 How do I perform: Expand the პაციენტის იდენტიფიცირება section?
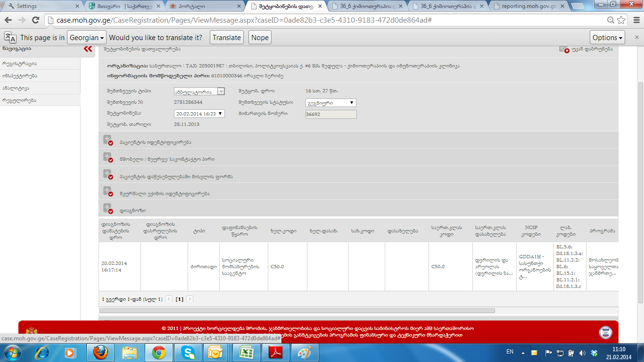point(108,140)
